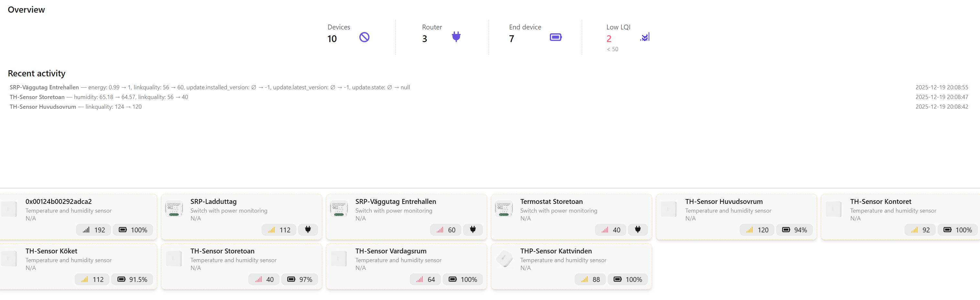The height and width of the screenshot is (300, 980).
Task: Select the 0x00124b00292adca2 device name
Action: (59, 201)
